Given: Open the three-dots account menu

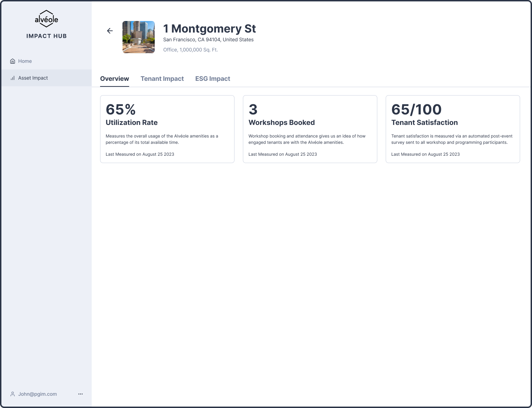Looking at the screenshot, I should 80,394.
